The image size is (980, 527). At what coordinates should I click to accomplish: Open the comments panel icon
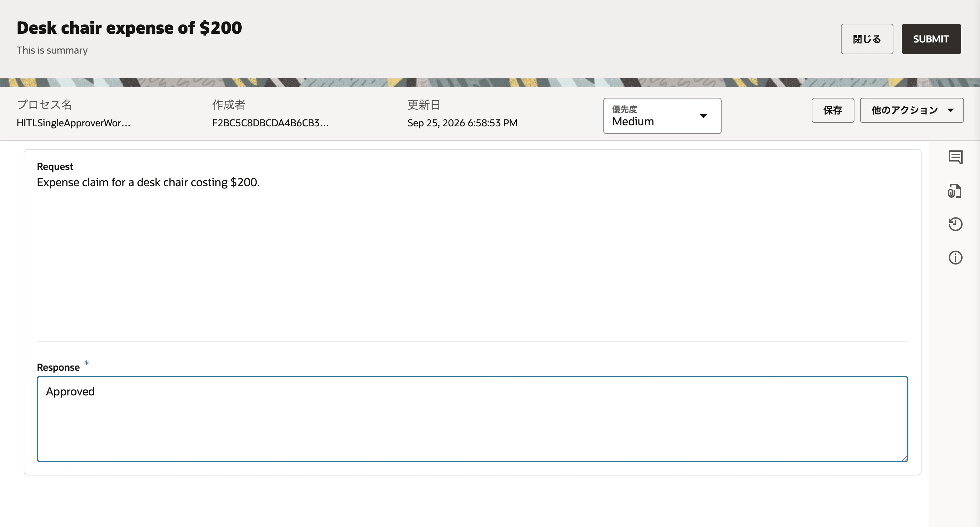click(x=955, y=157)
